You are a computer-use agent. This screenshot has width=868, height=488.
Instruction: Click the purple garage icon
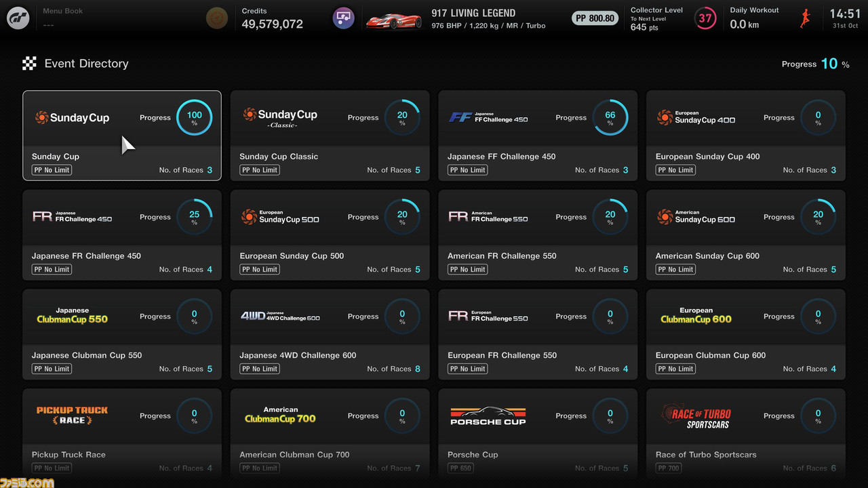[x=344, y=18]
